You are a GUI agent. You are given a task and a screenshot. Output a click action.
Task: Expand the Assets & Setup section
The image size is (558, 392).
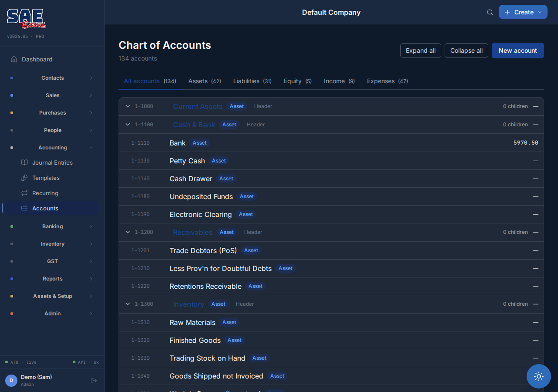point(52,296)
